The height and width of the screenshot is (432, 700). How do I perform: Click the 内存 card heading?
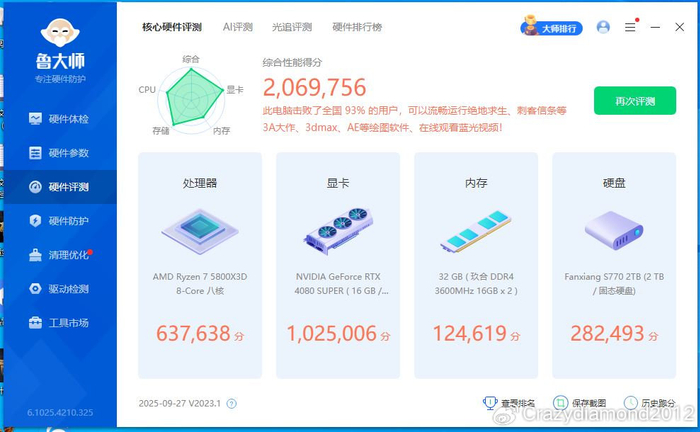click(x=476, y=183)
